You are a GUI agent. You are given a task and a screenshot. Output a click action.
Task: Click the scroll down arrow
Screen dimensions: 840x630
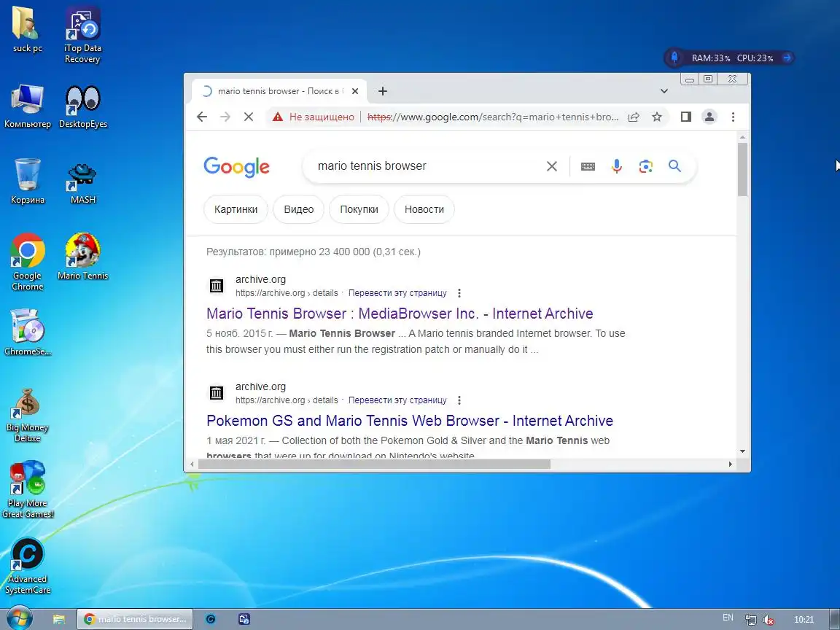tap(742, 451)
